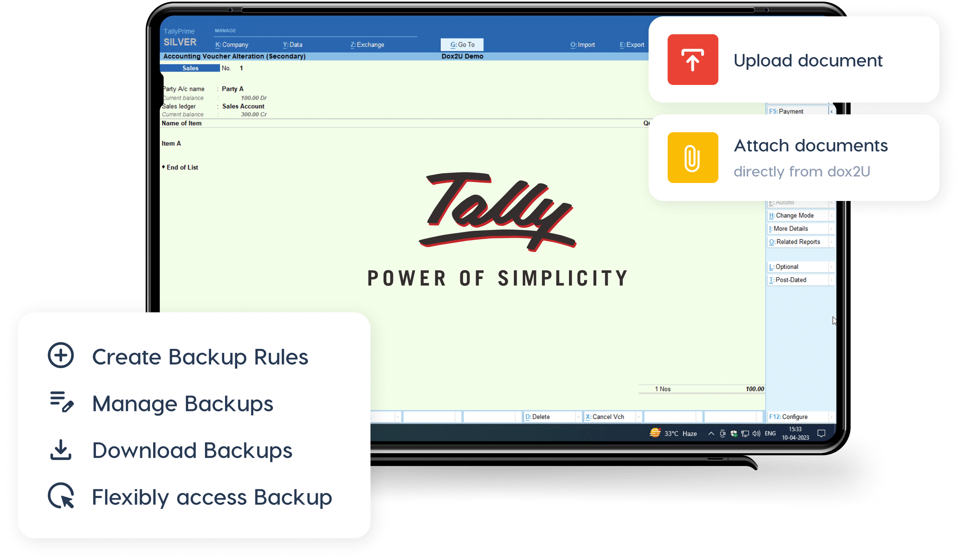This screenshot has height=560, width=959.
Task: Open the K: Company menu
Action: [232, 45]
